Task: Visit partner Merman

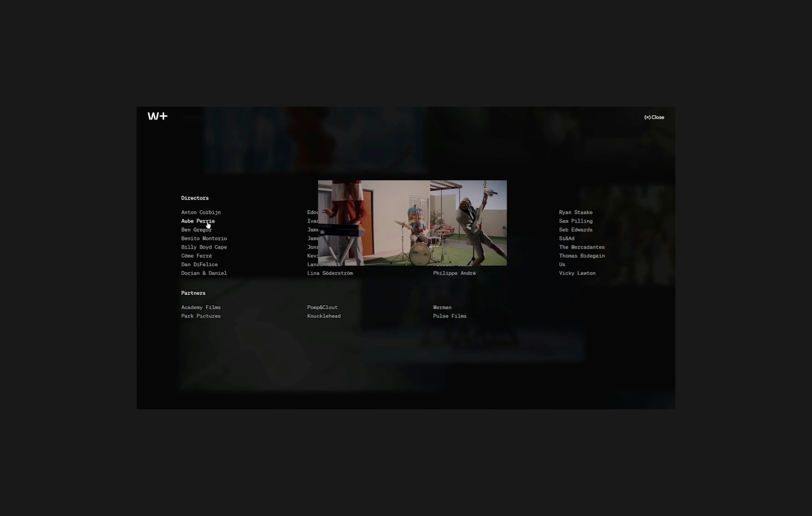Action: coord(443,307)
